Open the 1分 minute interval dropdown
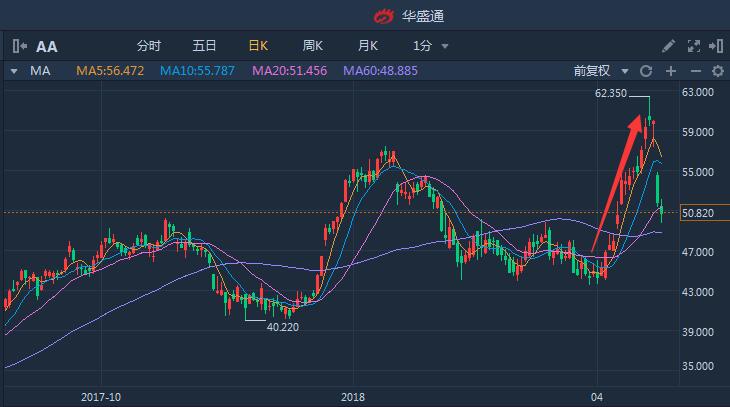730x407 pixels. click(430, 46)
